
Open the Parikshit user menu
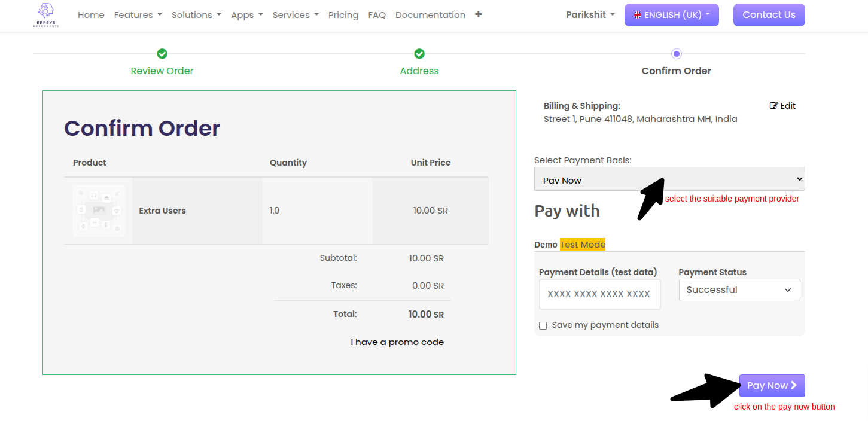(x=590, y=15)
